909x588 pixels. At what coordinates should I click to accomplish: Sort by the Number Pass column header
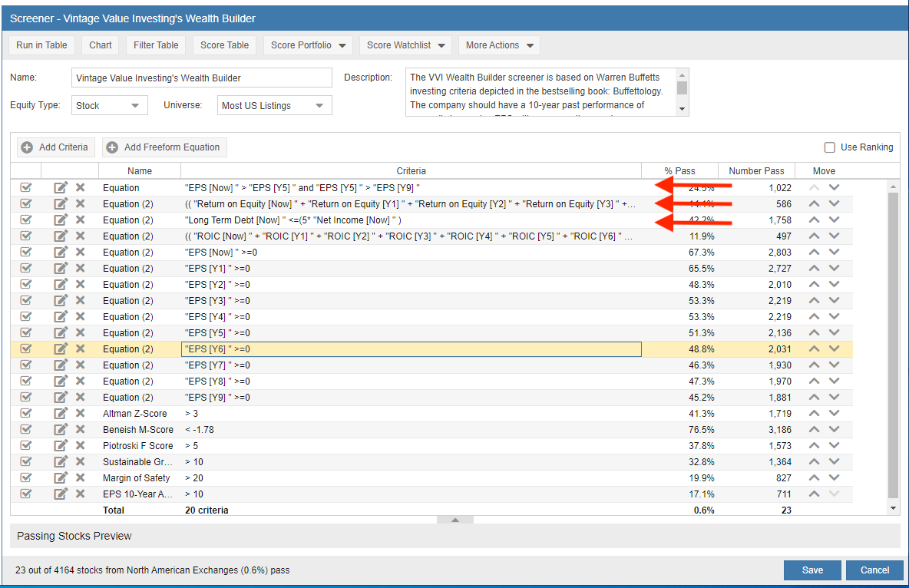point(756,171)
